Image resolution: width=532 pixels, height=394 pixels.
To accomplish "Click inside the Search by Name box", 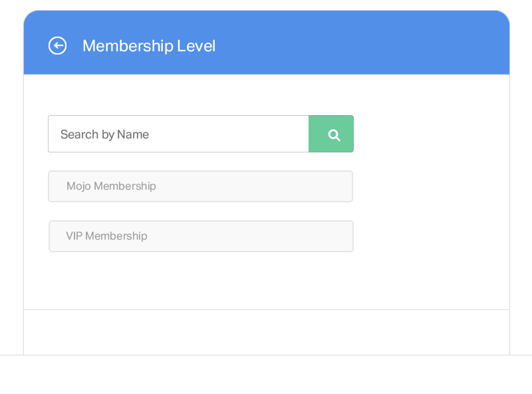I will (x=178, y=134).
